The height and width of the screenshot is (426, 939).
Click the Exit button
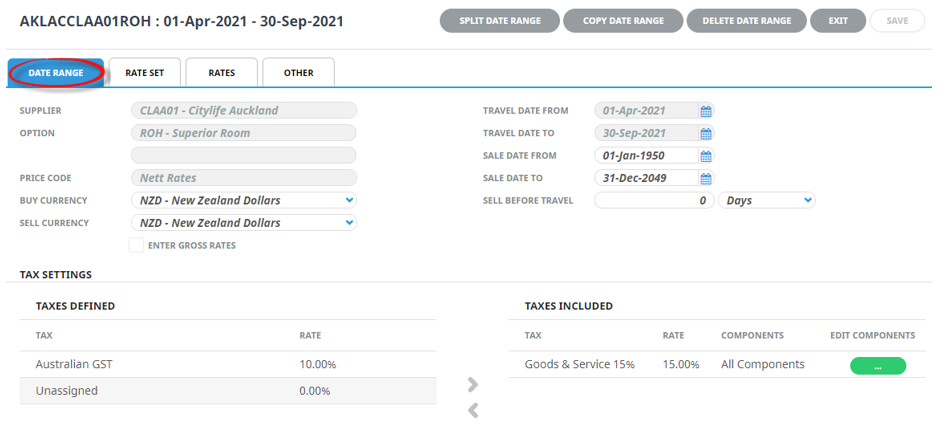838,20
